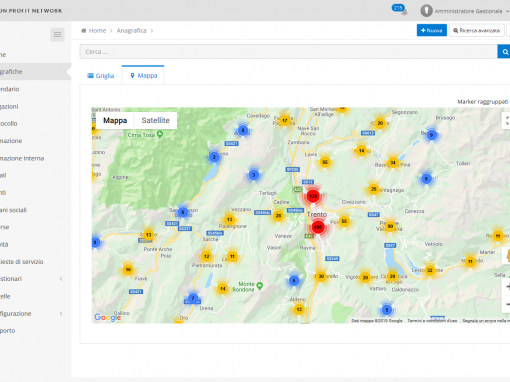This screenshot has height=382, width=510.
Task: Open the yellow 20 cluster at Vigolo
Action: [365, 277]
